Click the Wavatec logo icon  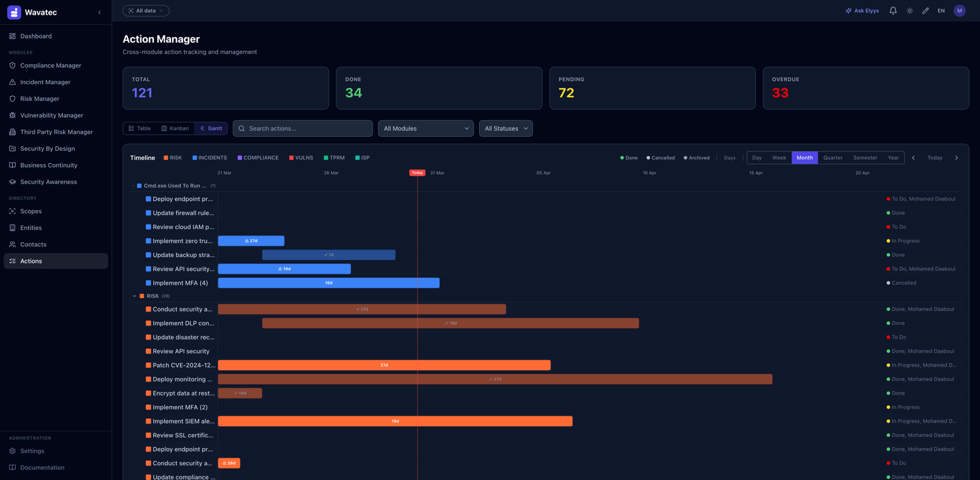tap(14, 12)
